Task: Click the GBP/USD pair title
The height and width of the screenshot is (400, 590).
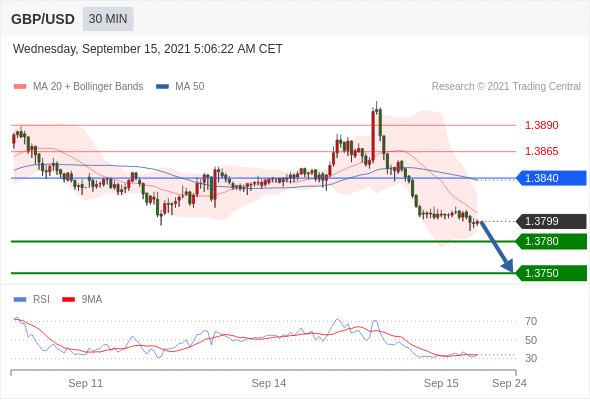Action: (43, 19)
